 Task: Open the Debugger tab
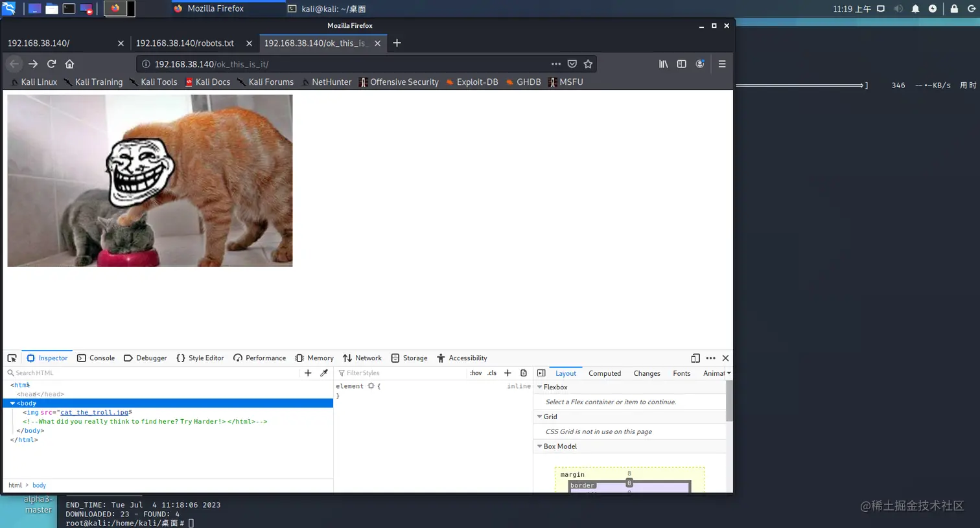tap(145, 358)
